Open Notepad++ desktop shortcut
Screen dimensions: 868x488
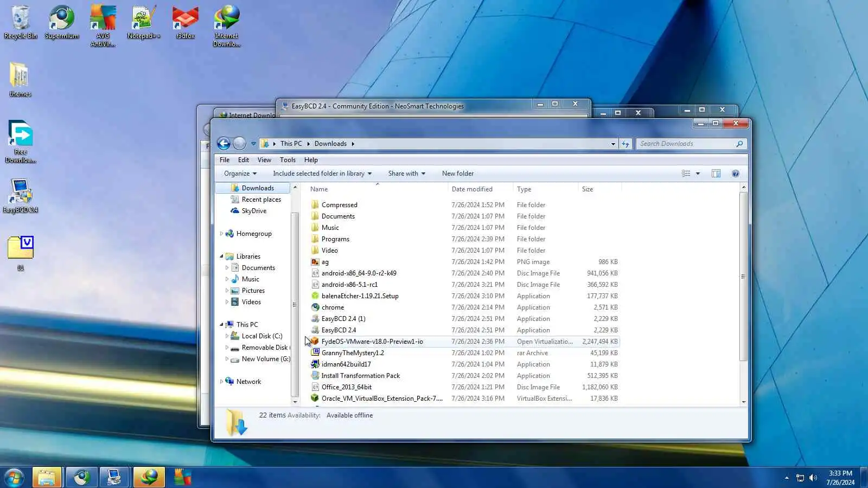click(x=144, y=22)
